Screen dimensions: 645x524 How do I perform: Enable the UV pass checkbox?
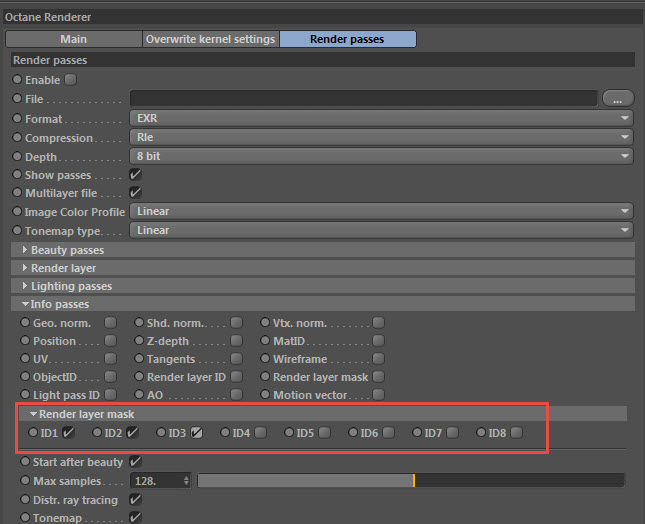click(111, 359)
